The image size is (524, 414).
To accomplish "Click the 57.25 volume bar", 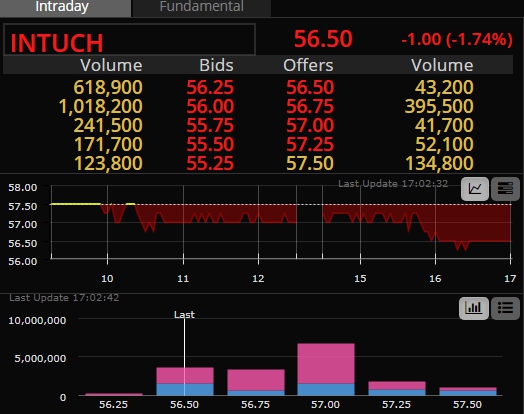I will coord(397,389).
